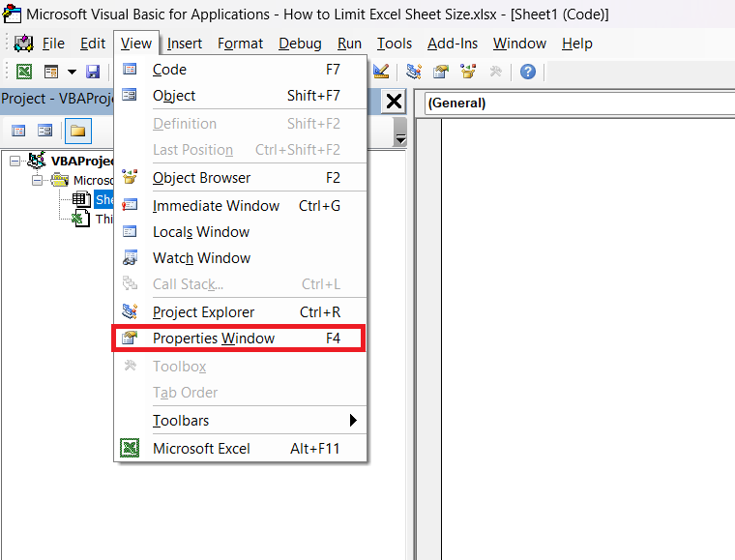Click the Project Explorer icon in View menu
The image size is (735, 560).
pos(130,311)
